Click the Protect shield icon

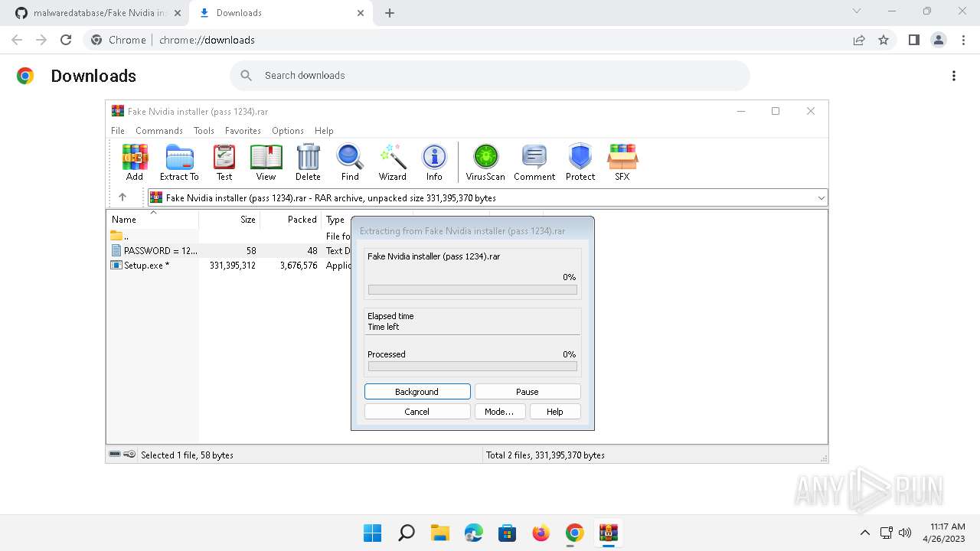click(x=580, y=162)
